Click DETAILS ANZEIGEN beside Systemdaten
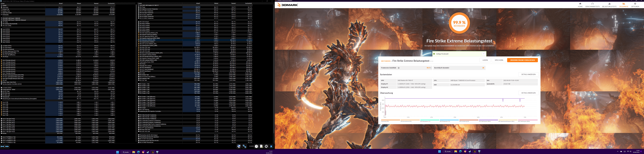Screen dimensions: 644x154 pyautogui.click(x=528, y=74)
